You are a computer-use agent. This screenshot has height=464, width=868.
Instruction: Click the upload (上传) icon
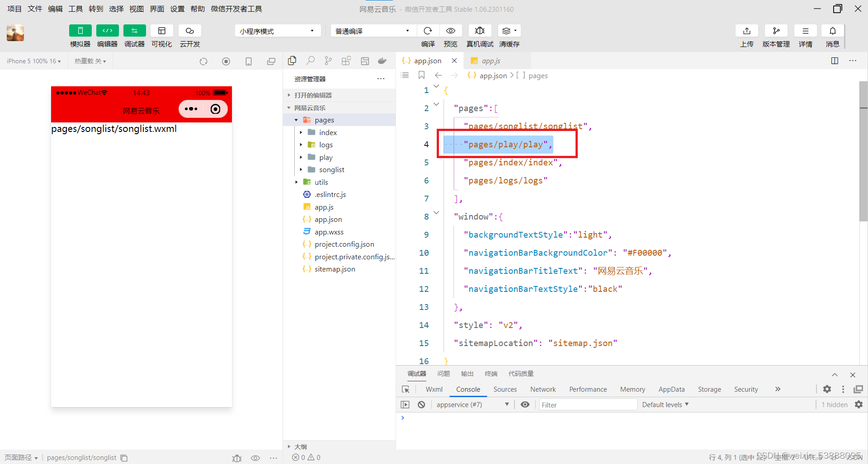pyautogui.click(x=747, y=31)
